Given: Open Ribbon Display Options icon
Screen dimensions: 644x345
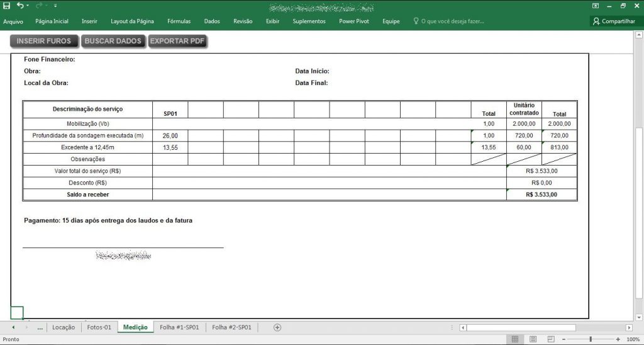Looking at the screenshot, I should [x=595, y=6].
